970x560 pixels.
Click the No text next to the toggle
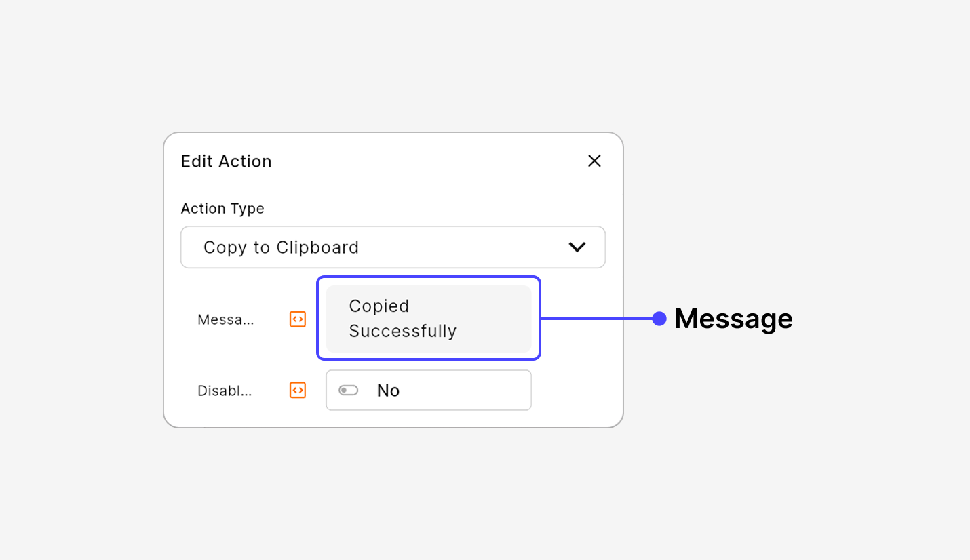[x=388, y=390]
